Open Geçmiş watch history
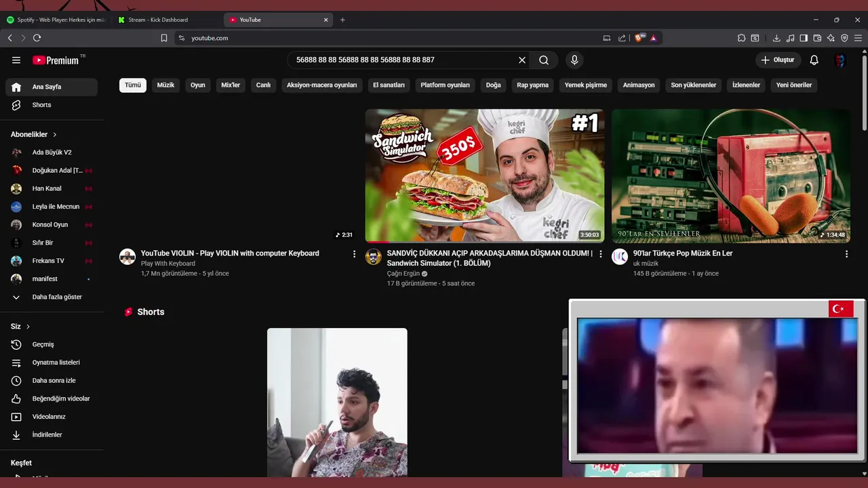The width and height of the screenshot is (868, 488). [x=52, y=344]
